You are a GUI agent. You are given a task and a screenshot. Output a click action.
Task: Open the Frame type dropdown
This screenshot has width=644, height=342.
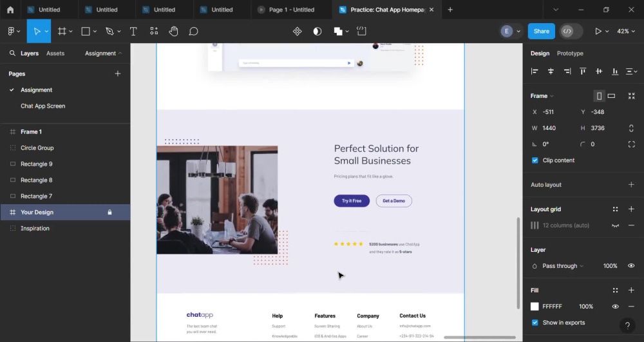pyautogui.click(x=542, y=96)
